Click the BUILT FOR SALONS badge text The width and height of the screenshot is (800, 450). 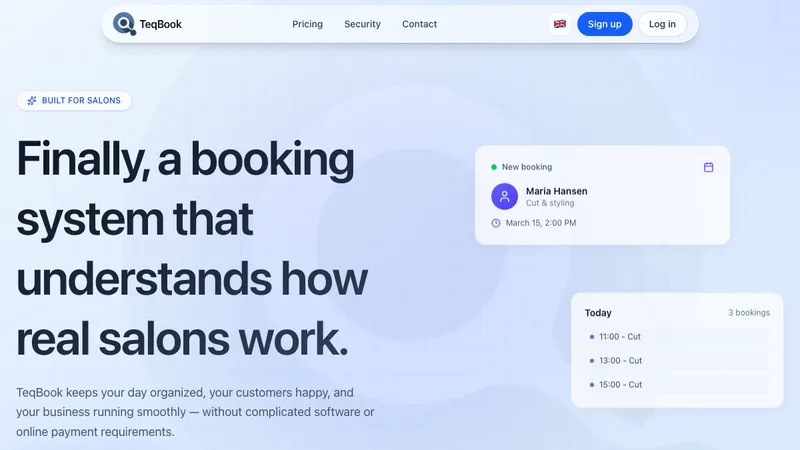(81, 101)
